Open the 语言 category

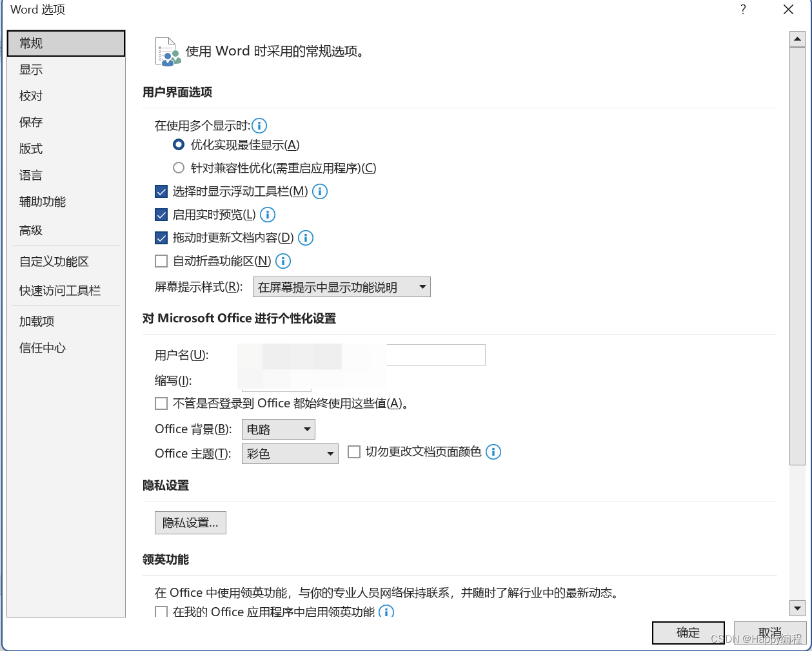point(66,175)
